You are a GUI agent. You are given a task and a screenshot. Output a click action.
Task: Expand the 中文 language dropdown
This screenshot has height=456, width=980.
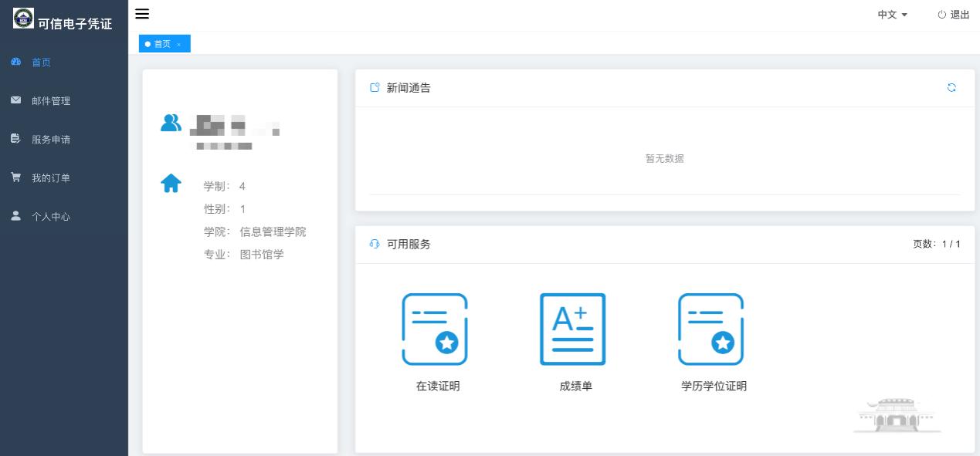click(892, 15)
